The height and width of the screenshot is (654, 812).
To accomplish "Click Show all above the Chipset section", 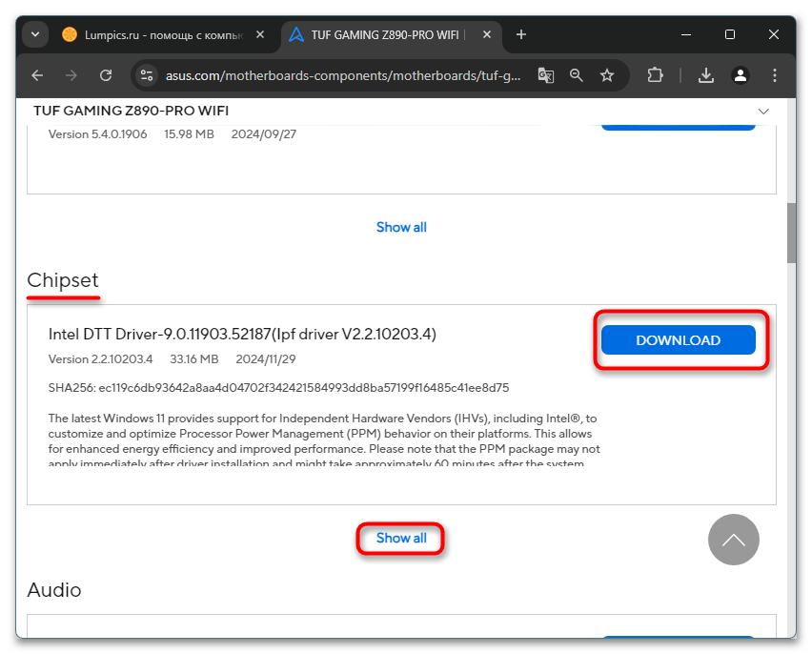I will [401, 227].
